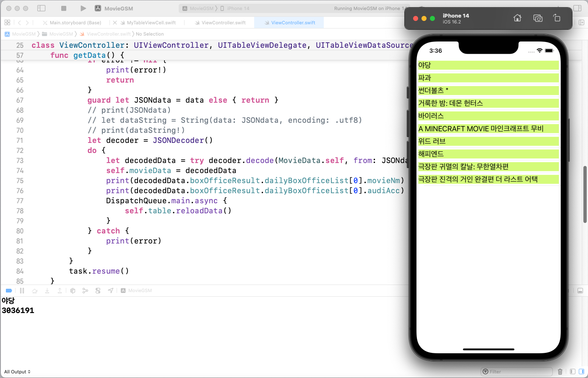Click the Run (play) button
Screen dimensions: 588x378
tap(83, 8)
